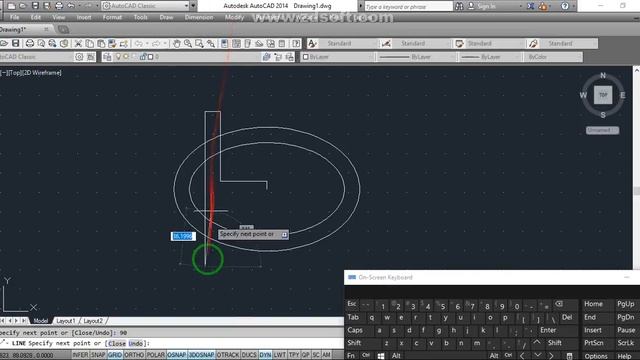This screenshot has width=640, height=360.
Task: Open Plot Preview from Standard toolbar
Action: coord(41,43)
